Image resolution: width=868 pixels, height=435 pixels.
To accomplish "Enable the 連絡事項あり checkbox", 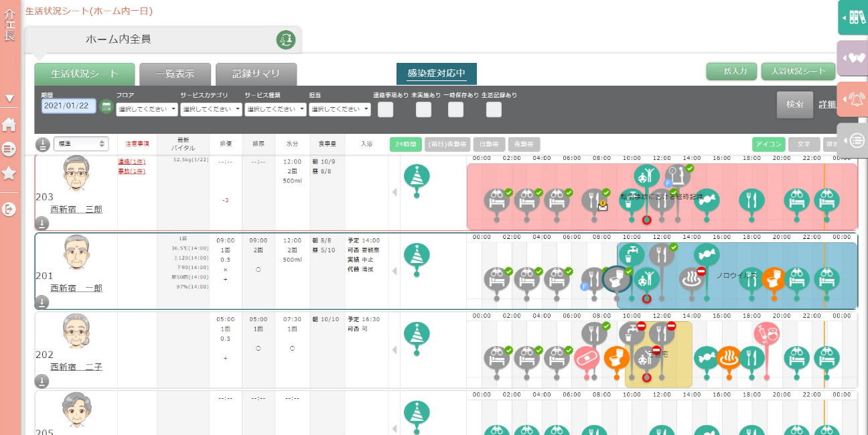I will 385,110.
